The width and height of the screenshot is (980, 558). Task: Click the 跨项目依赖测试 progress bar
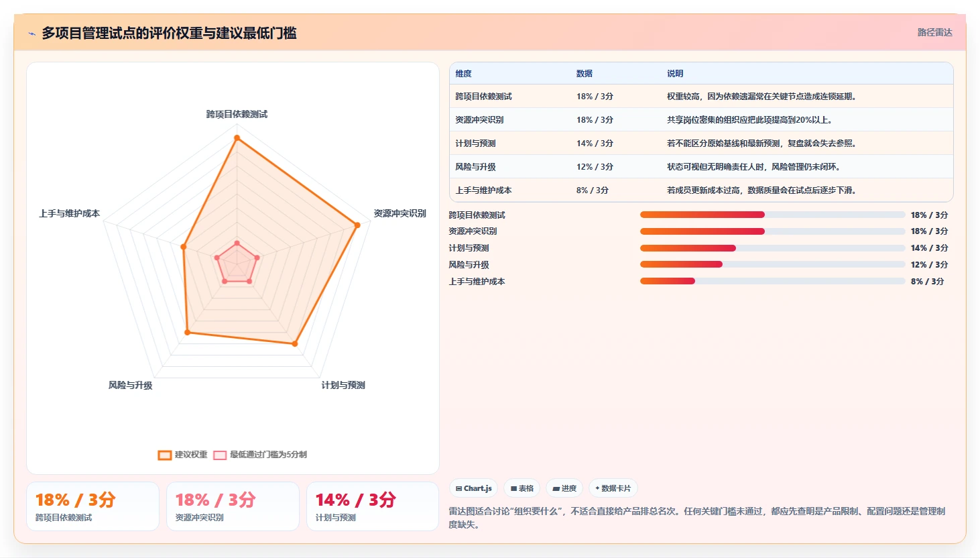click(x=772, y=215)
